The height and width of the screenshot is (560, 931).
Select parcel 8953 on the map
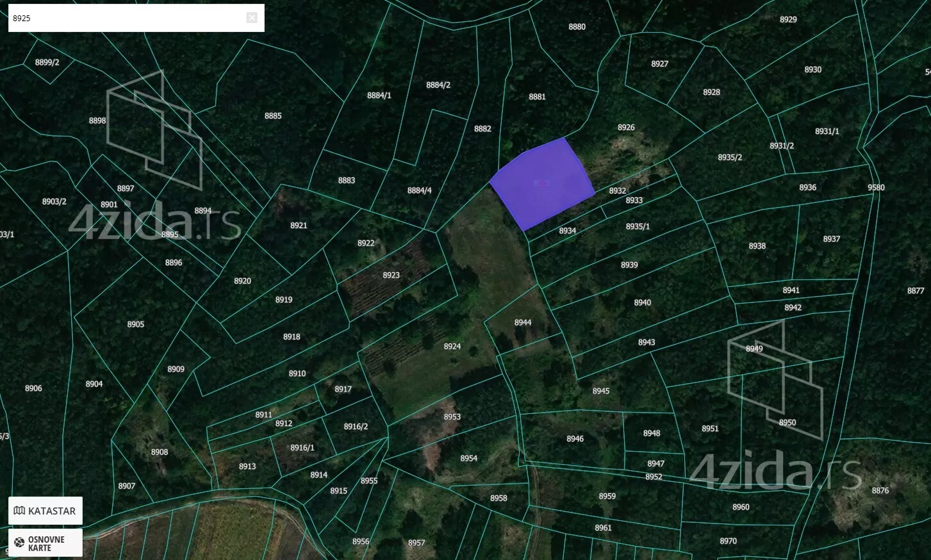(452, 417)
